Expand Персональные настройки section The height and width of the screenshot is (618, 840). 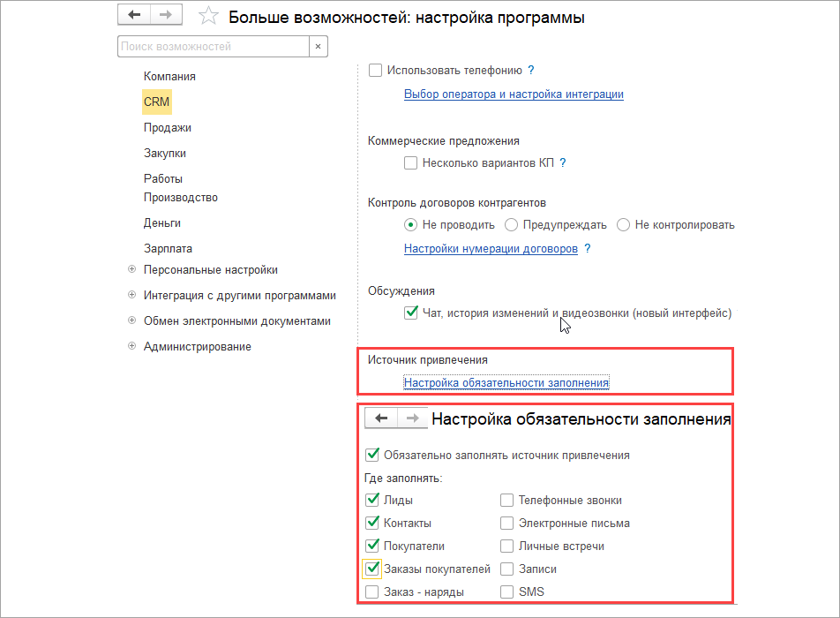point(132,270)
